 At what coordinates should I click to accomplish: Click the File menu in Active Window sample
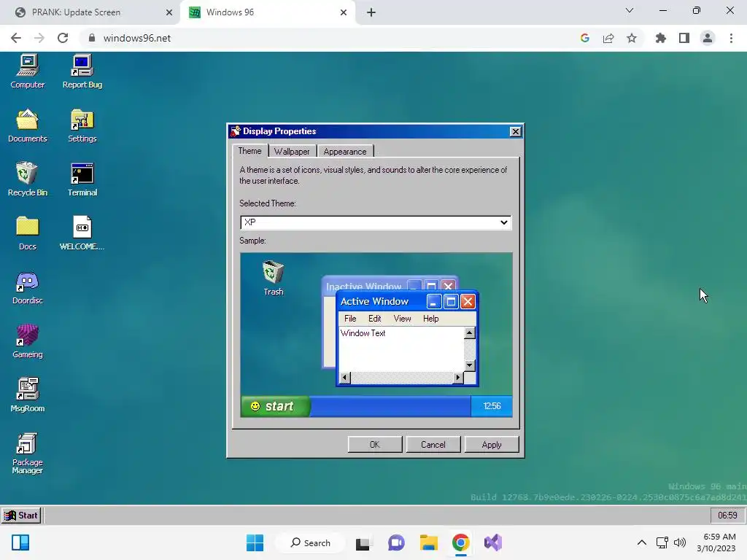click(350, 319)
